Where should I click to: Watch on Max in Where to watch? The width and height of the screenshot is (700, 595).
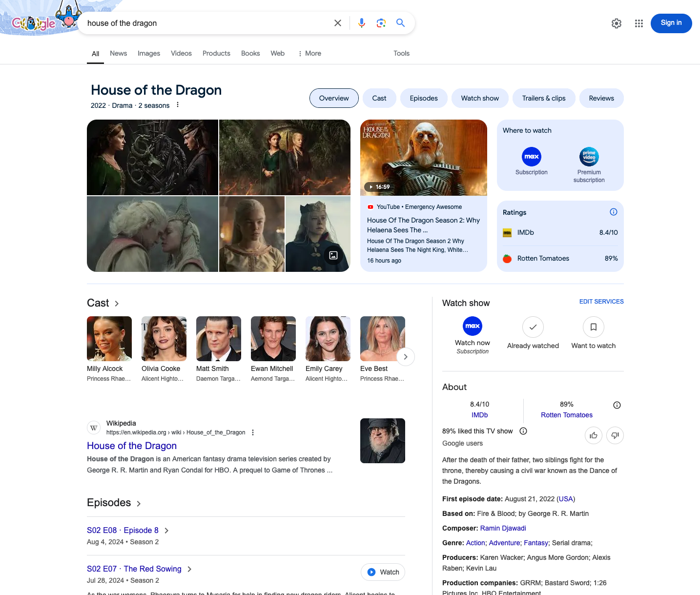[531, 161]
